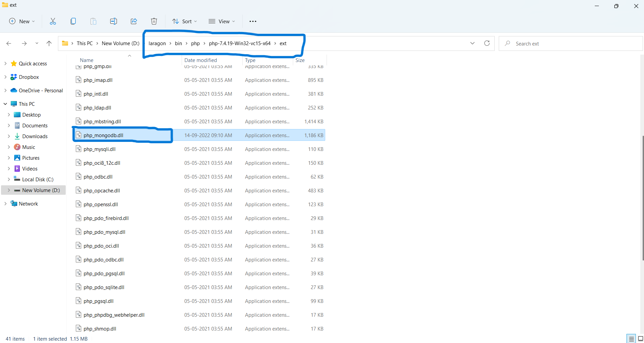The image size is (644, 343).
Task: Click the Rename icon in toolbar
Action: (x=114, y=21)
